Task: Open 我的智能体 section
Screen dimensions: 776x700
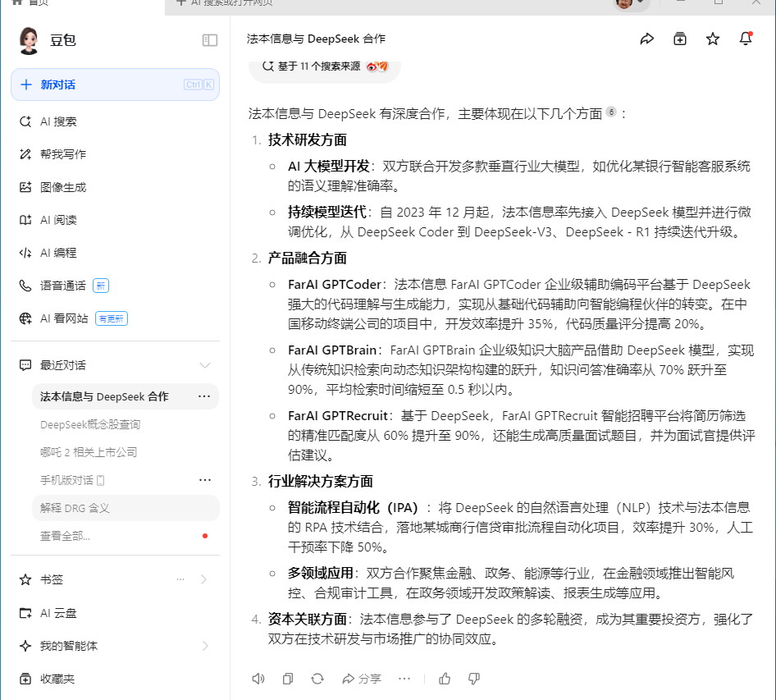Action: coord(69,646)
